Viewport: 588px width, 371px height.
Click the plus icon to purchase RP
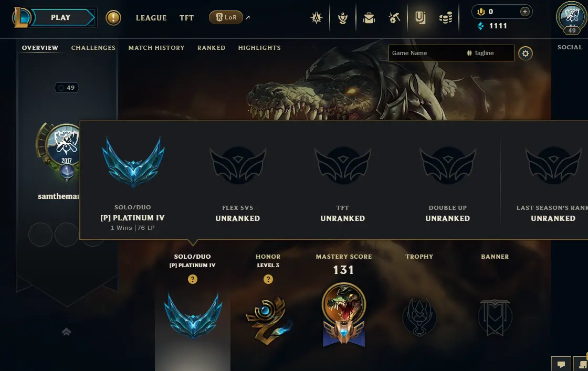click(524, 12)
